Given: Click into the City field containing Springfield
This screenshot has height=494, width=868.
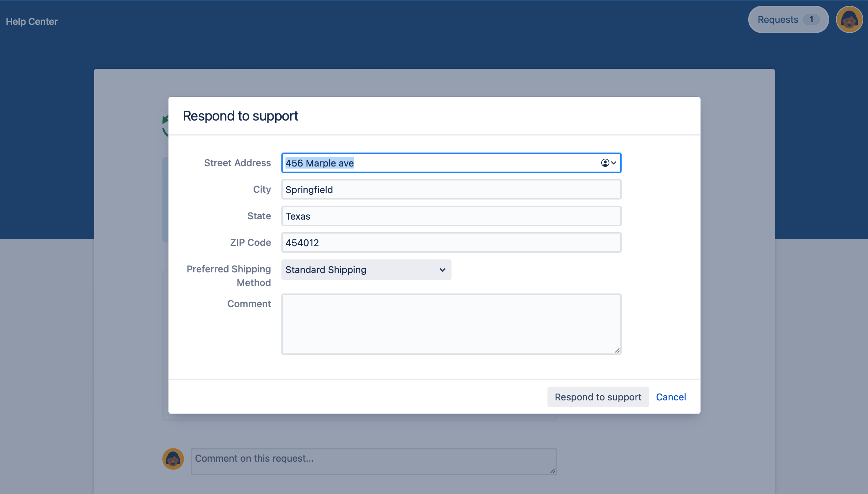Looking at the screenshot, I should pos(451,190).
